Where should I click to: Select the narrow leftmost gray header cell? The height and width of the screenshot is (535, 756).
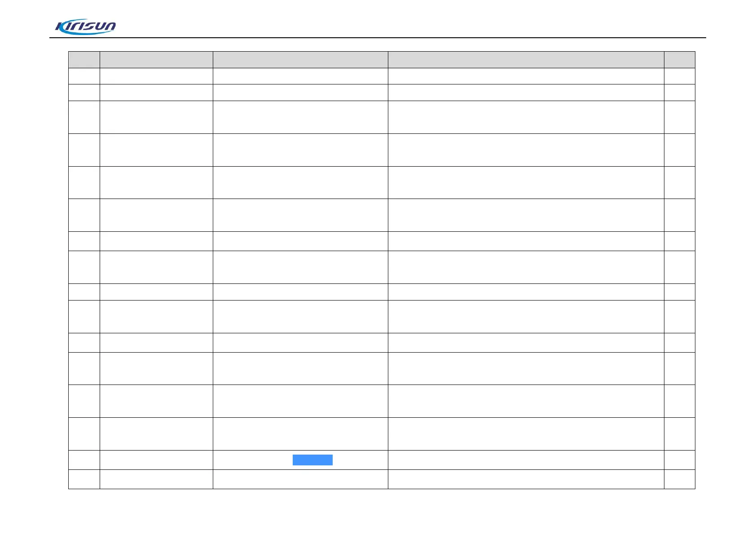(84, 60)
